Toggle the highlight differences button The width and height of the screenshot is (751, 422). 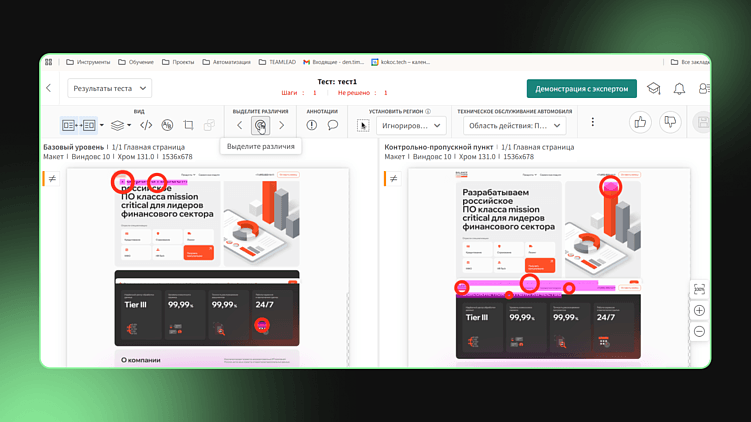pyautogui.click(x=261, y=125)
